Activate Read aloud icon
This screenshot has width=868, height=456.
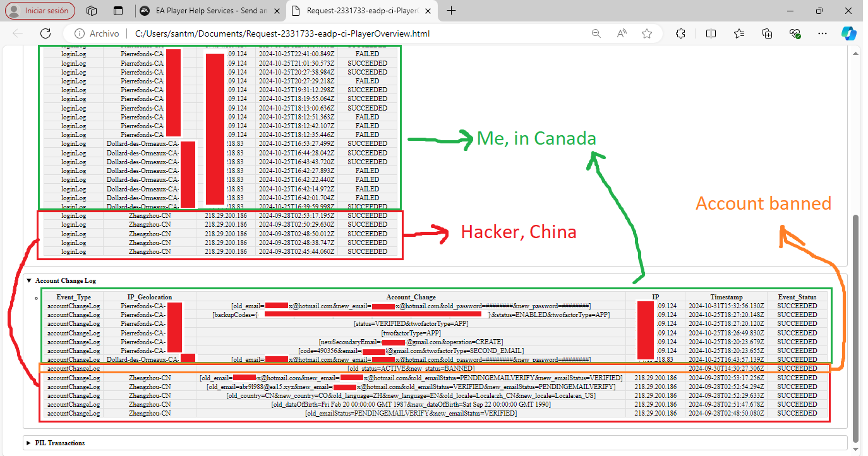(622, 33)
